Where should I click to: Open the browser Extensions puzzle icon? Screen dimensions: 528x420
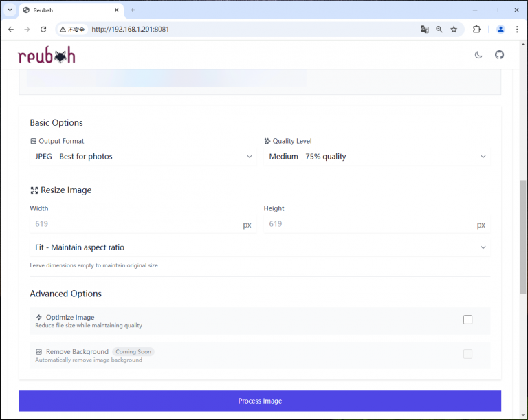(476, 30)
